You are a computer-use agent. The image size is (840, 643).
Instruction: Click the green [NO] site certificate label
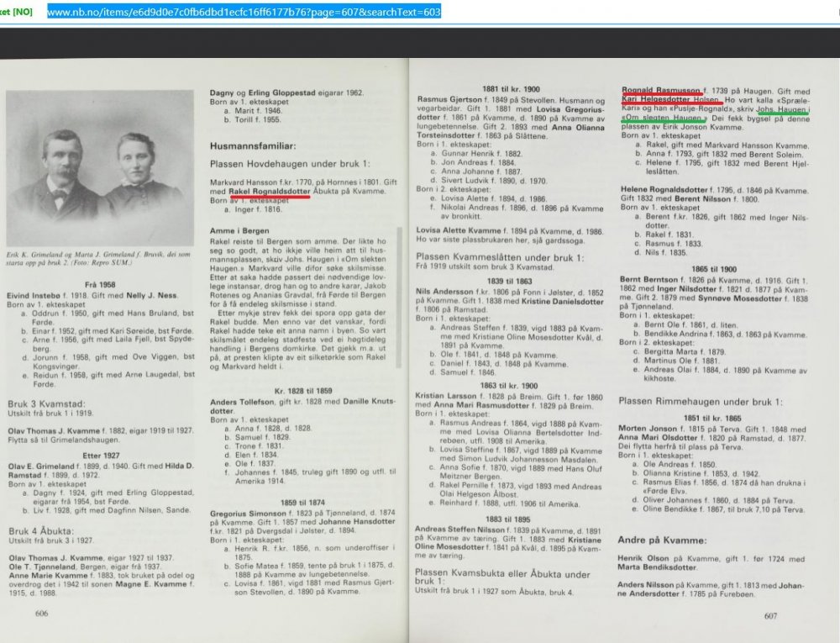click(x=15, y=14)
